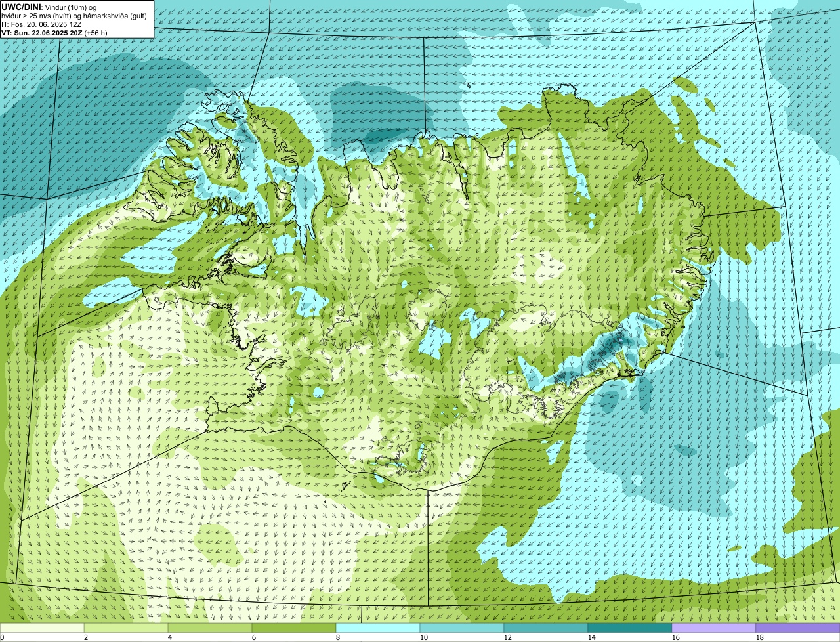Select the 16–18 m/s lavender color band
This screenshot has width=840, height=642.
(x=714, y=628)
